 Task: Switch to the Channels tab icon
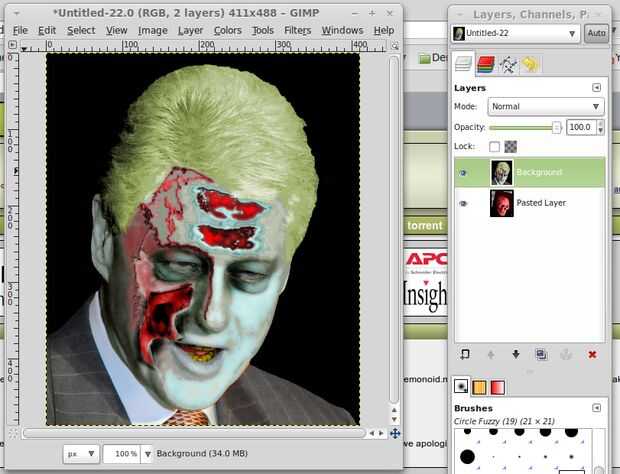tap(486, 64)
